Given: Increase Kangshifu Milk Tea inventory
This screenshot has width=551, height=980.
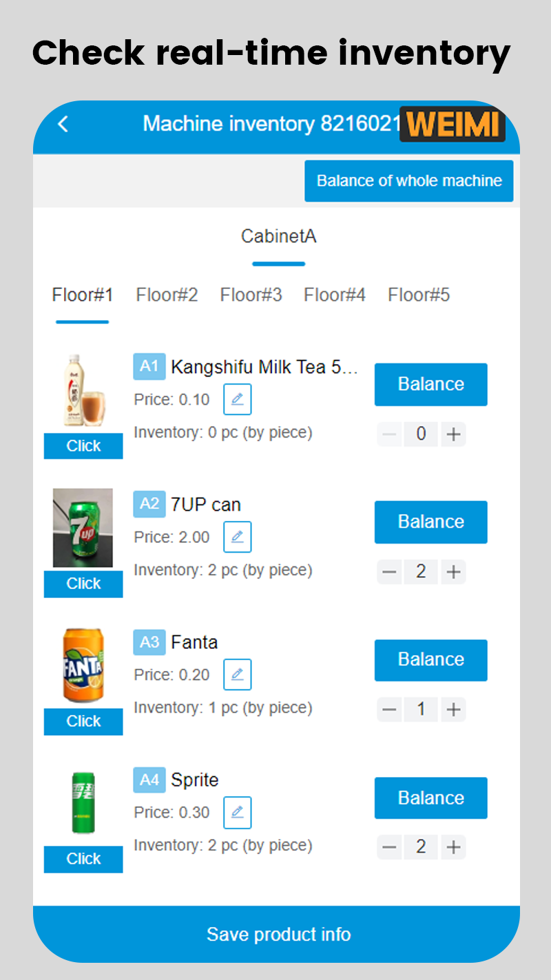Looking at the screenshot, I should tap(453, 434).
